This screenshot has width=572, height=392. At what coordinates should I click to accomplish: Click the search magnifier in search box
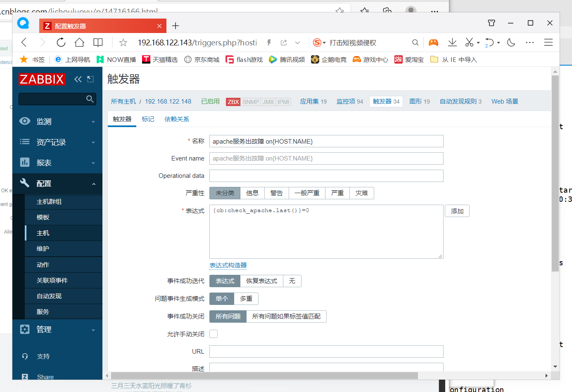(x=415, y=43)
